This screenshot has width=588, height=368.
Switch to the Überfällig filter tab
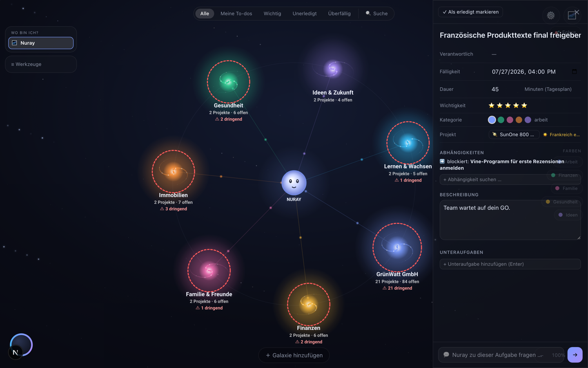(339, 13)
